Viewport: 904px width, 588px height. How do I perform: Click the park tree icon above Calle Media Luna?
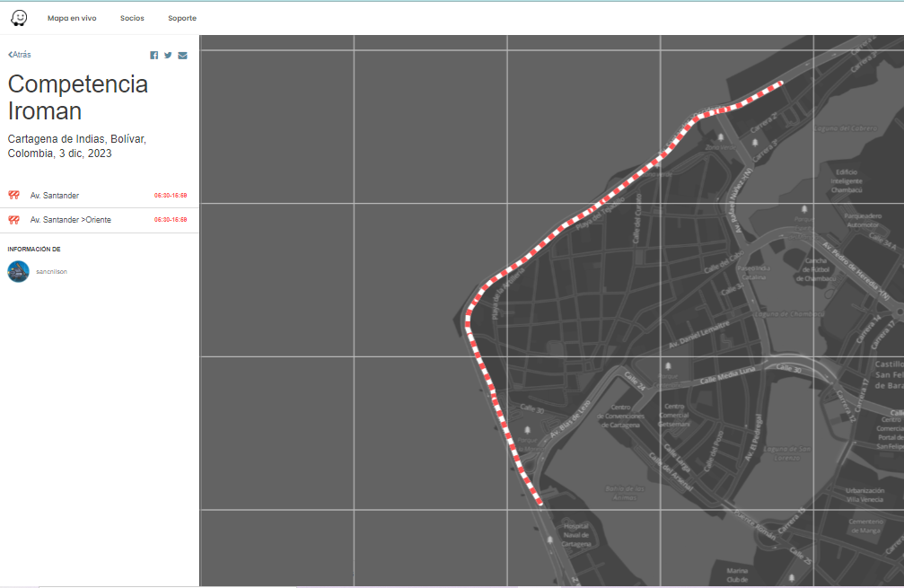(668, 366)
